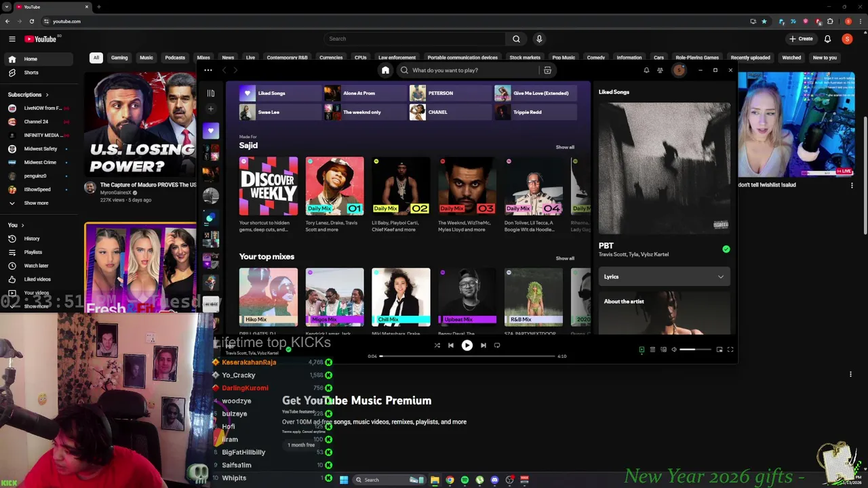The width and height of the screenshot is (868, 488).
Task: Select the All filter chip
Action: (x=96, y=58)
